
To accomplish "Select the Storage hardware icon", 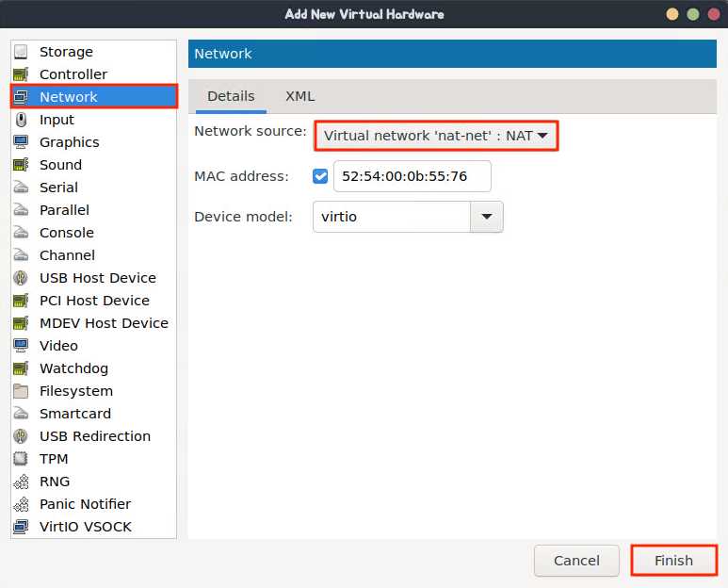I will [21, 52].
